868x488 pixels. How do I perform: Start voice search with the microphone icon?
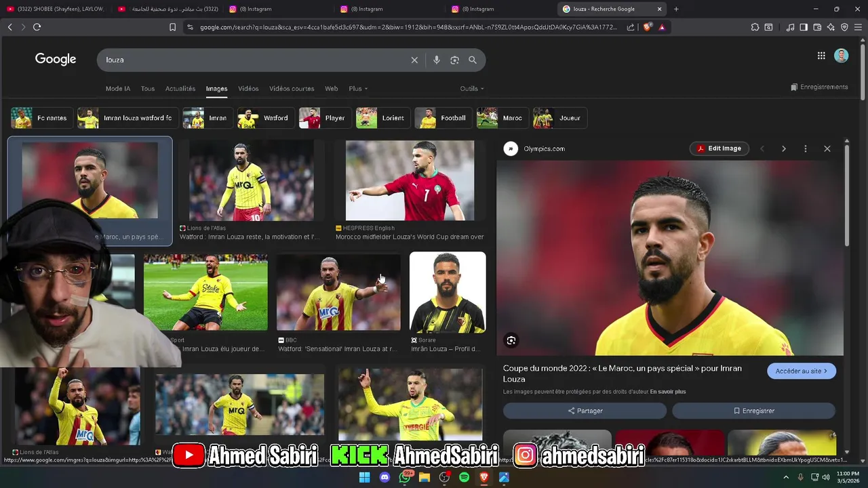tap(437, 60)
